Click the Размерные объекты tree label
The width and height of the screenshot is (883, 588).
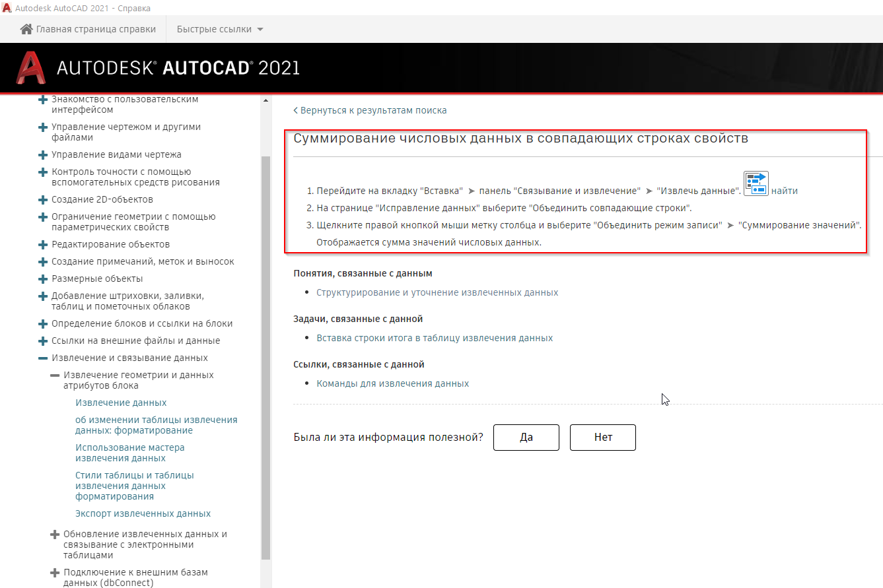(97, 278)
